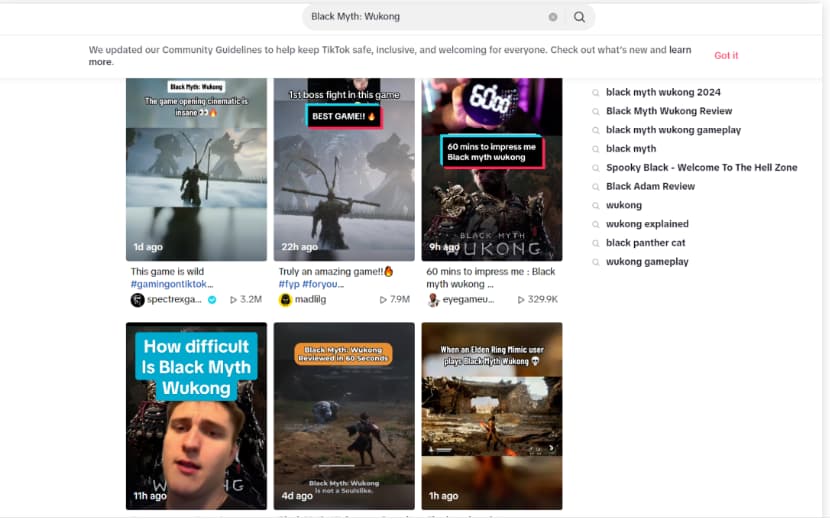830x521 pixels.
Task: Select suggestion 'wukong explained'
Action: tap(647, 224)
